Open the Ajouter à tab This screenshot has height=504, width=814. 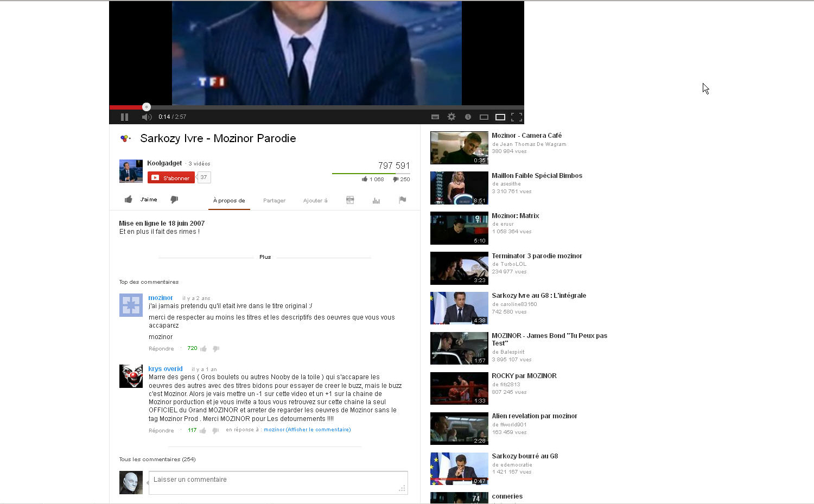click(x=315, y=201)
